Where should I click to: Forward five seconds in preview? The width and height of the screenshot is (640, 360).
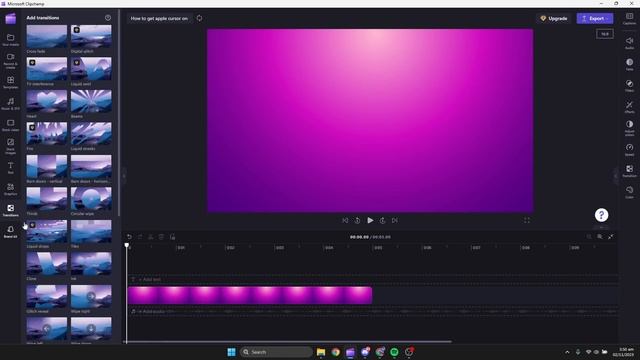coord(382,220)
